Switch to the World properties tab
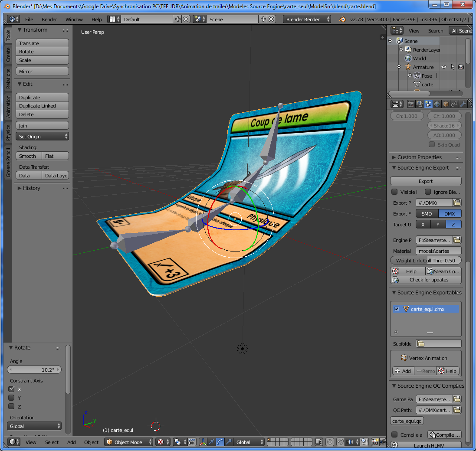Viewport: 476px width, 451px height. (x=437, y=105)
